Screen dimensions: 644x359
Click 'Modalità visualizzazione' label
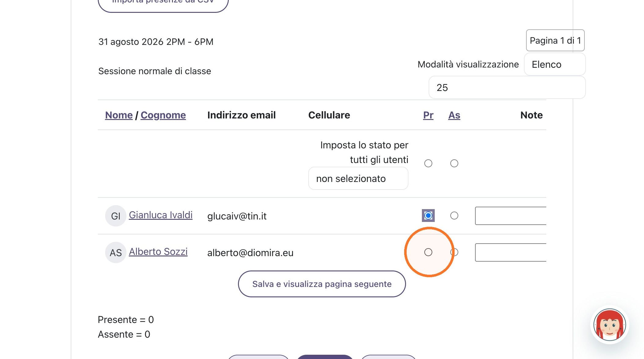[468, 64]
